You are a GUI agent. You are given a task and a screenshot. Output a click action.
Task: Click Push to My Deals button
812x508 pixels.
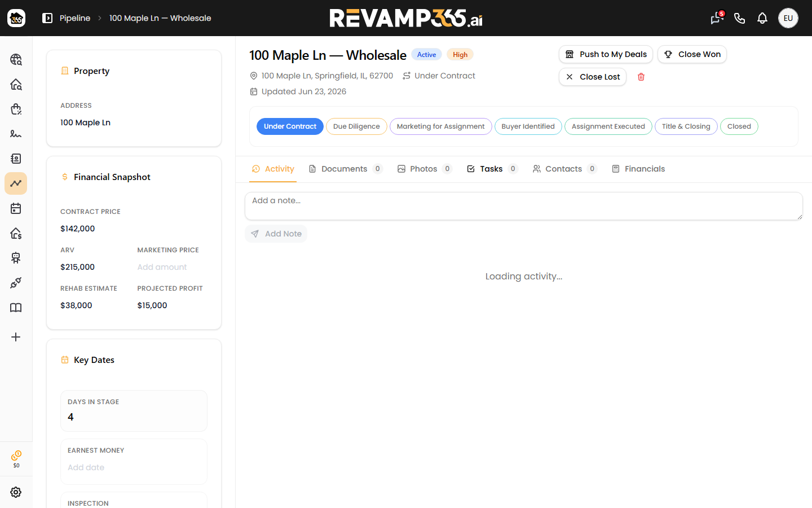tap(606, 54)
